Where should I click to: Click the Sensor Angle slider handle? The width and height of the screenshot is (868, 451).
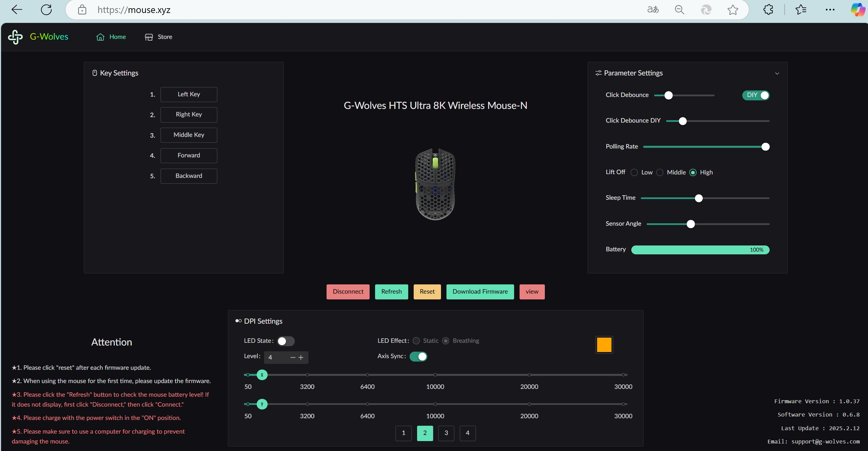click(x=690, y=224)
